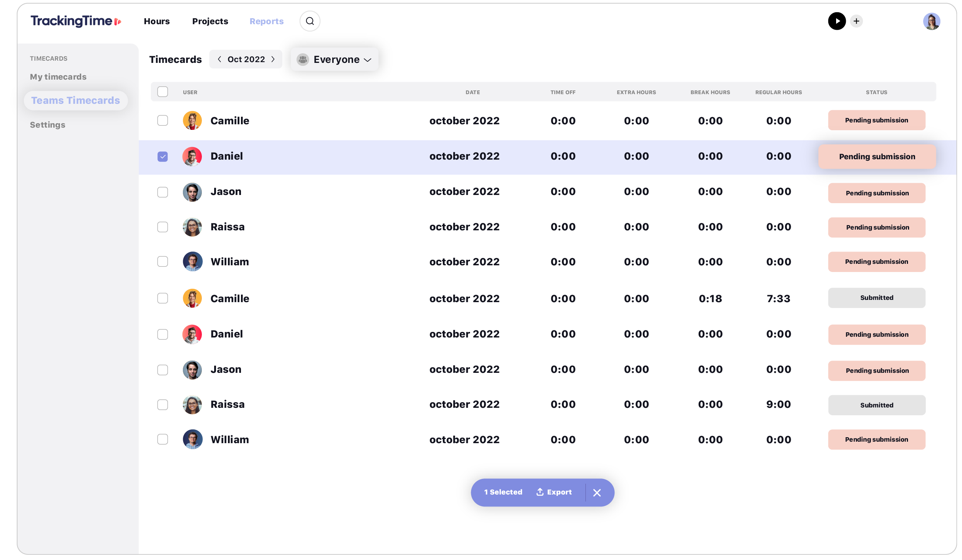Click the play/start timer button icon
The image size is (962, 560).
[x=836, y=21]
